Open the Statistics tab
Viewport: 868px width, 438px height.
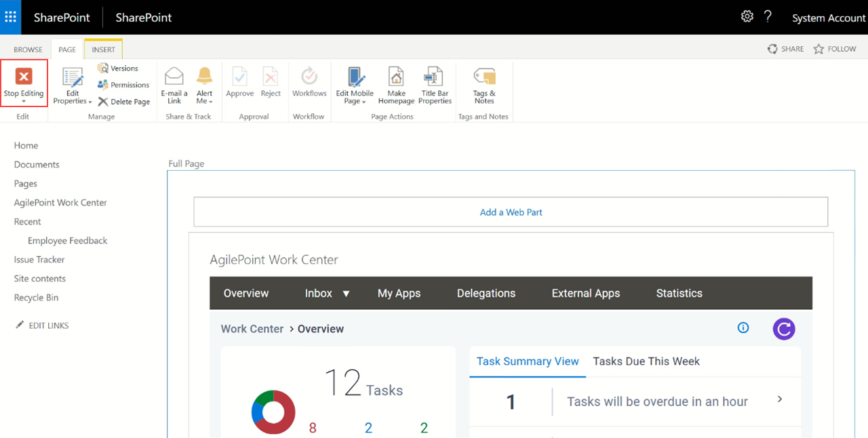[x=679, y=294]
